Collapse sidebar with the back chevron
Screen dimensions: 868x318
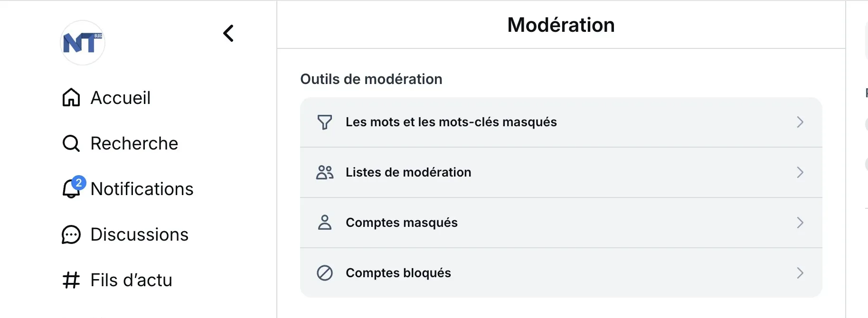(228, 33)
